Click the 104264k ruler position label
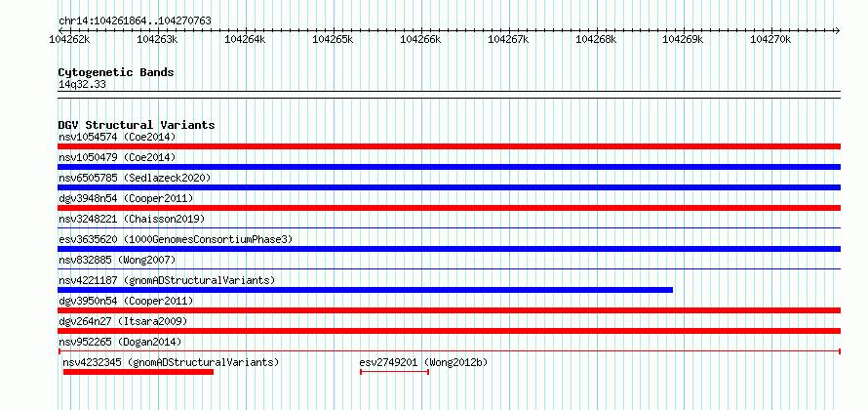The height and width of the screenshot is (410, 868). click(245, 39)
